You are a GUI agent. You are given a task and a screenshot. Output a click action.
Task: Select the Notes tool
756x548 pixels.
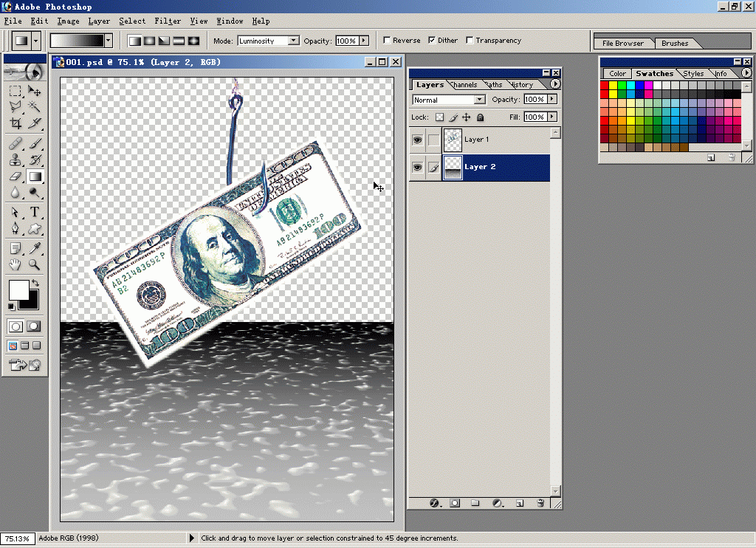coord(16,248)
